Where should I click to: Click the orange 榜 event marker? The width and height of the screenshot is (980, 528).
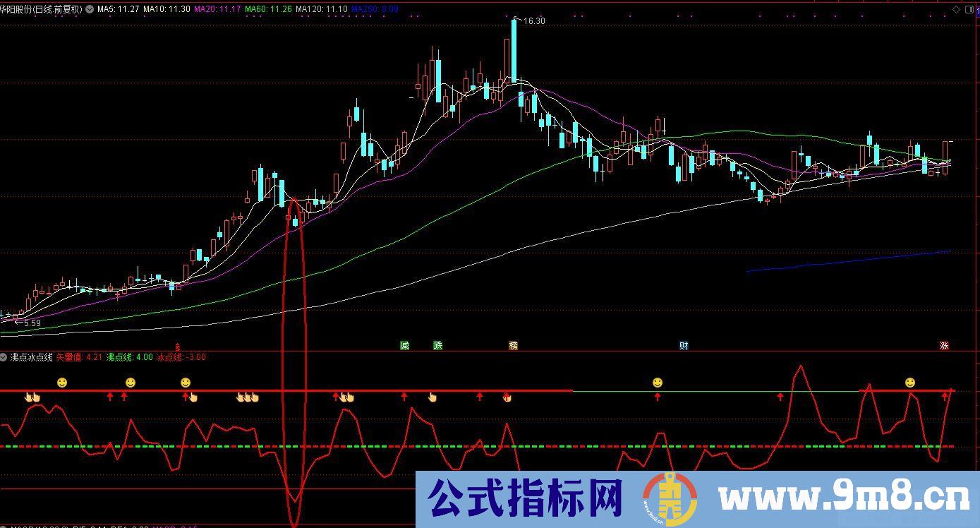[513, 346]
